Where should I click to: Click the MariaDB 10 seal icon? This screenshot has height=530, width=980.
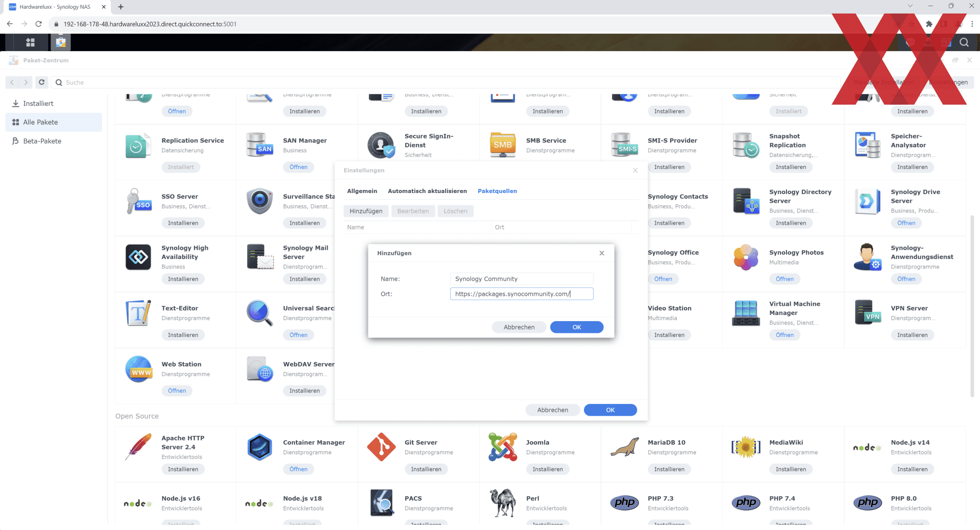pos(624,447)
